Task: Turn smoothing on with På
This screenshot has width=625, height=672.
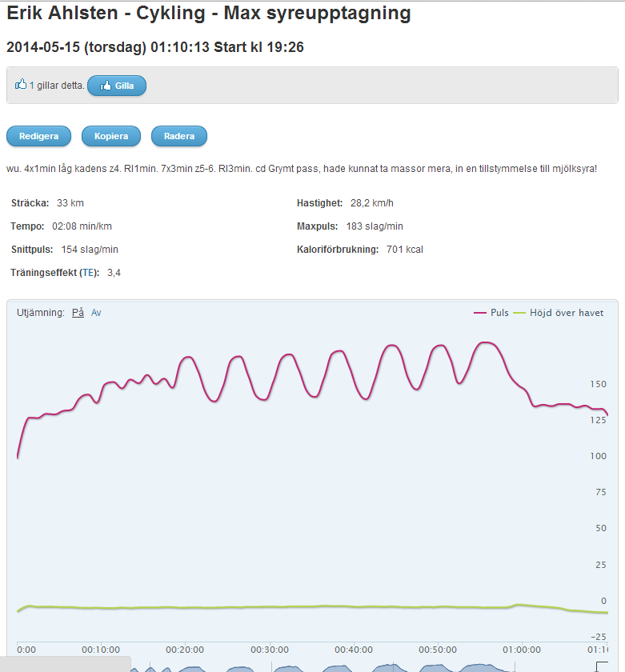Action: pyautogui.click(x=78, y=313)
